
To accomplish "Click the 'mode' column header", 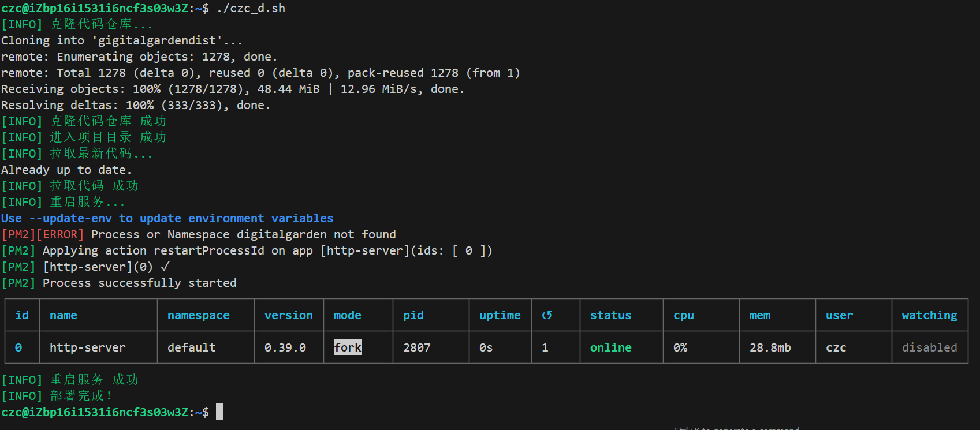I will pos(348,315).
